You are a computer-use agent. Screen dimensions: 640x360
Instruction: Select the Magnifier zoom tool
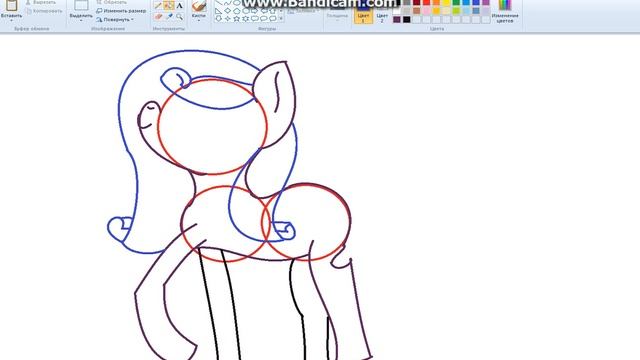pyautogui.click(x=180, y=17)
